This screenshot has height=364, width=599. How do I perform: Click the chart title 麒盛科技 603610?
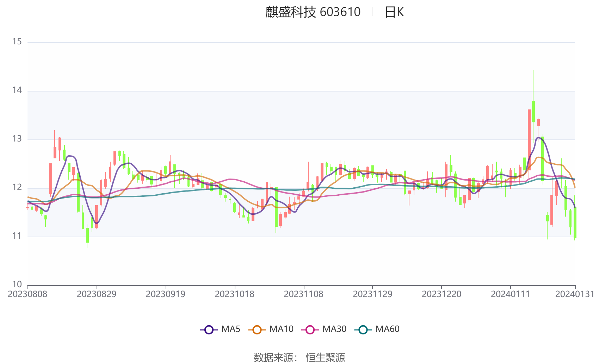[313, 12]
